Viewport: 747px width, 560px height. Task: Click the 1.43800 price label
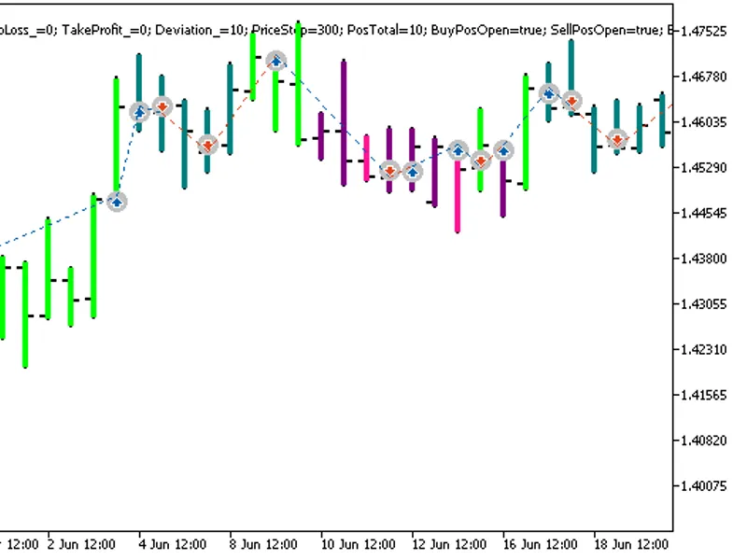coord(704,259)
